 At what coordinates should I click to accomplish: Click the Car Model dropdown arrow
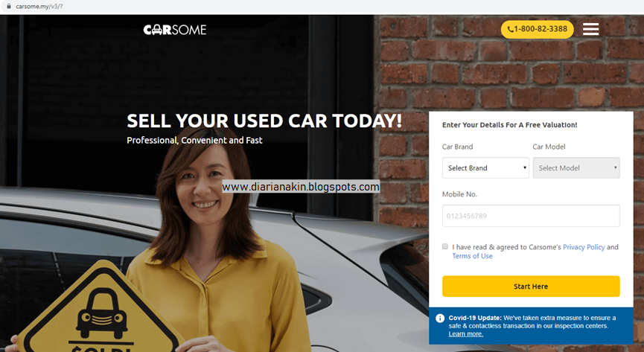pos(615,167)
